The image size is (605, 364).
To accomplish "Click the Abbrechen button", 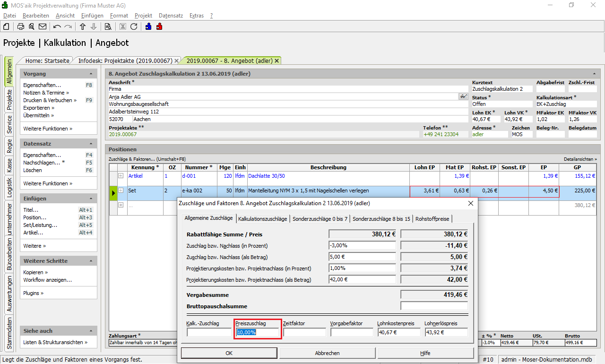I will (327, 353).
